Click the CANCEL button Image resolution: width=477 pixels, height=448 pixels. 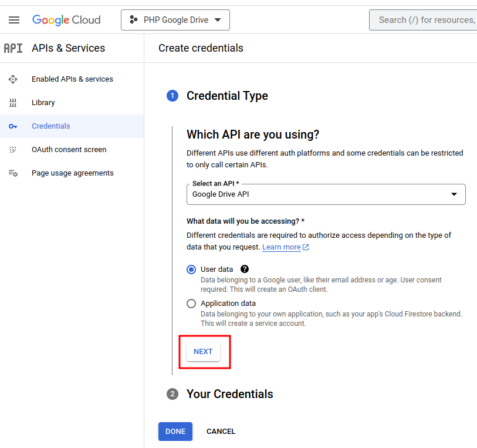click(x=221, y=432)
